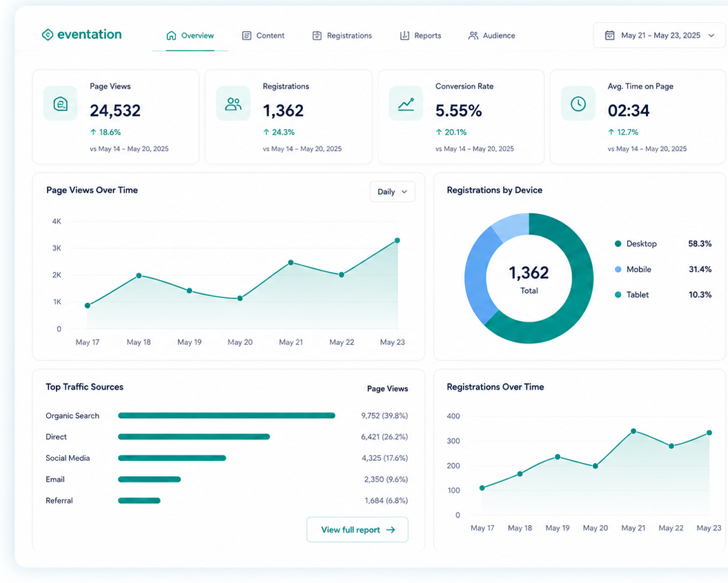Switch to the Content tab

tap(263, 36)
